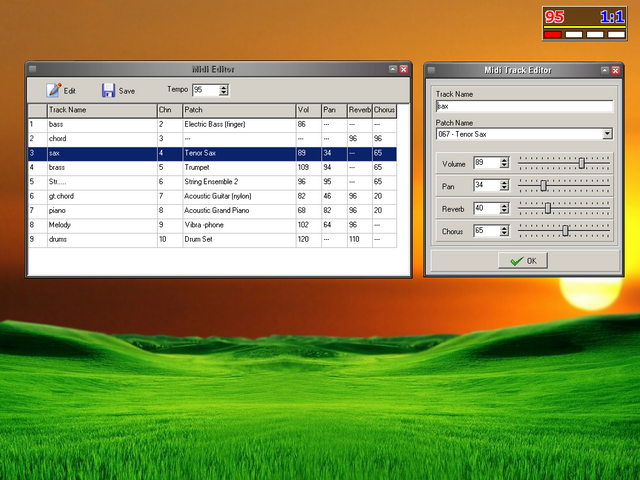The width and height of the screenshot is (640, 480).
Task: Close the Midi Track Editor window
Action: 616,70
